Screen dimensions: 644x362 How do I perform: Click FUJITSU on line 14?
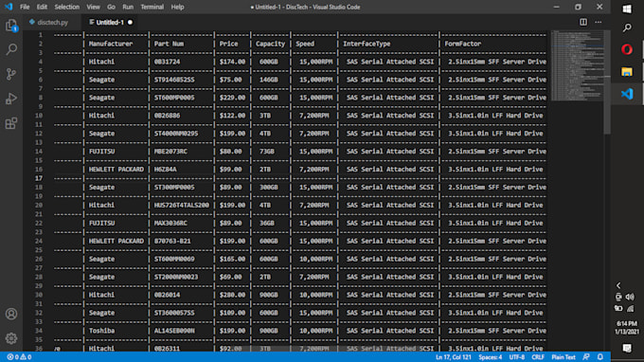coord(102,152)
